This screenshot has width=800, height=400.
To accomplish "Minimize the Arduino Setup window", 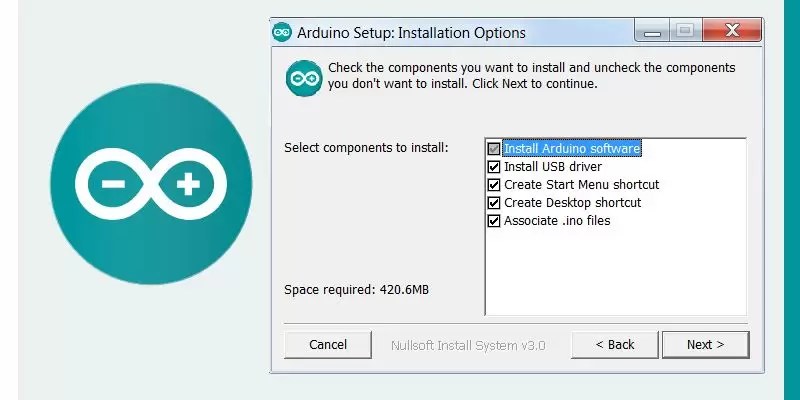I will pos(652,31).
